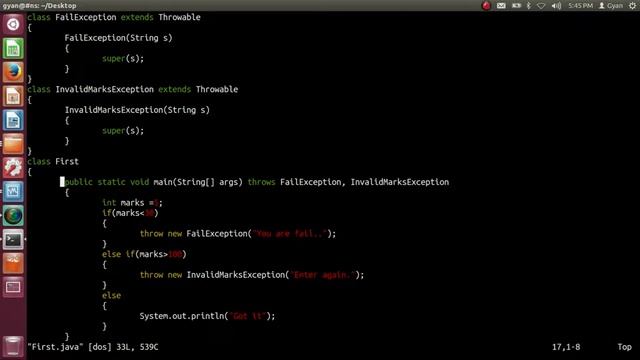Open the green globe application in dock

pos(13,216)
